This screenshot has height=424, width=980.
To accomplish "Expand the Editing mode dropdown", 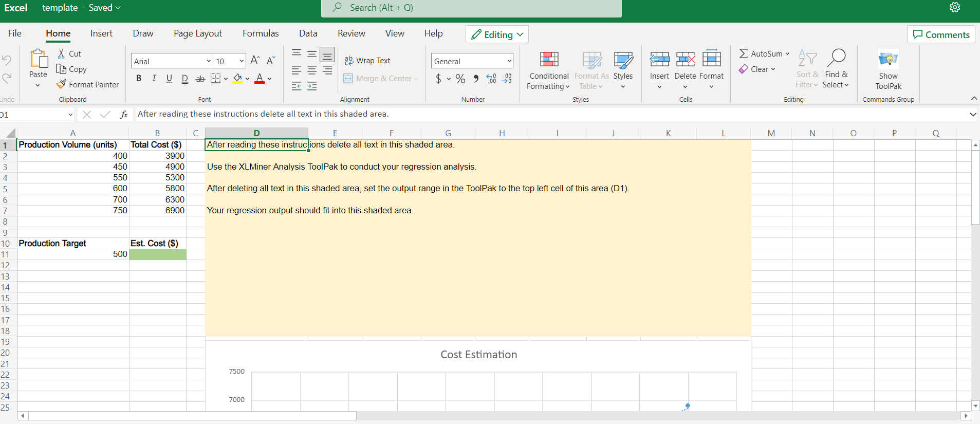I will tap(497, 34).
